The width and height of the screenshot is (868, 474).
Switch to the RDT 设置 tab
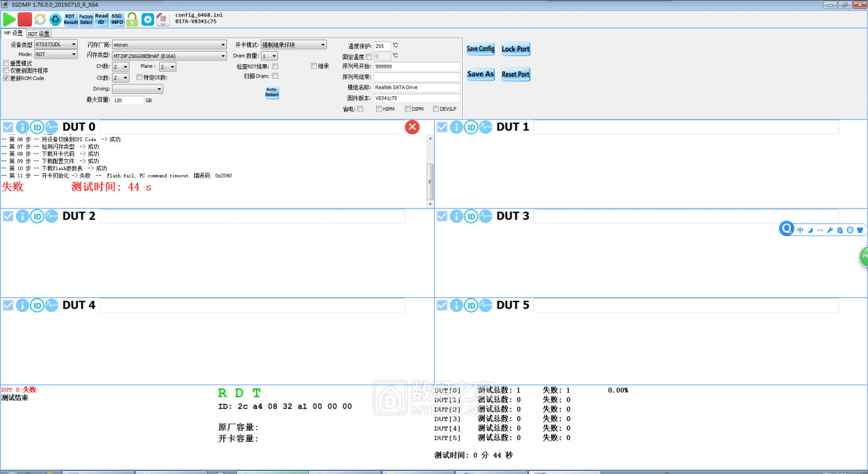(39, 34)
